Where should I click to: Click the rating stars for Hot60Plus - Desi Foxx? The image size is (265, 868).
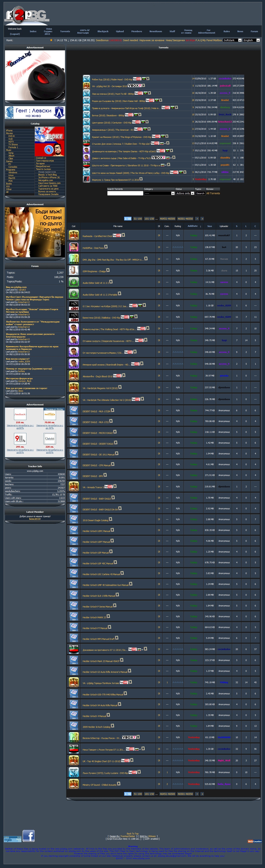pos(178,247)
